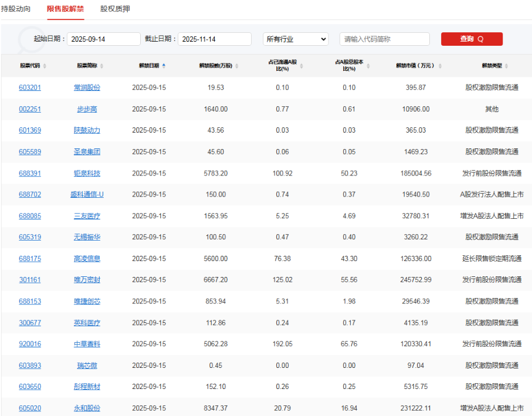532x416 pixels.
Task: Open stock code link 603201
Action: [x=30, y=87]
